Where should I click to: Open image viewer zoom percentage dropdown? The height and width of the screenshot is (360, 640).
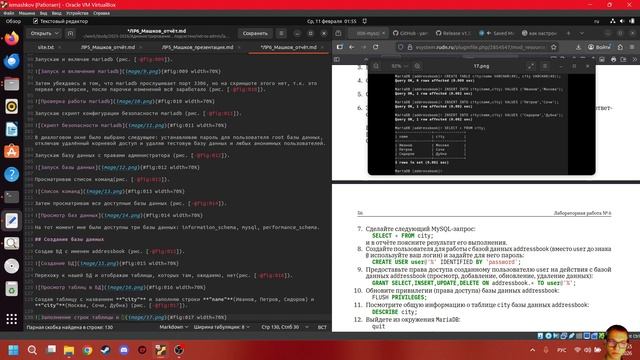pyautogui.click(x=399, y=66)
